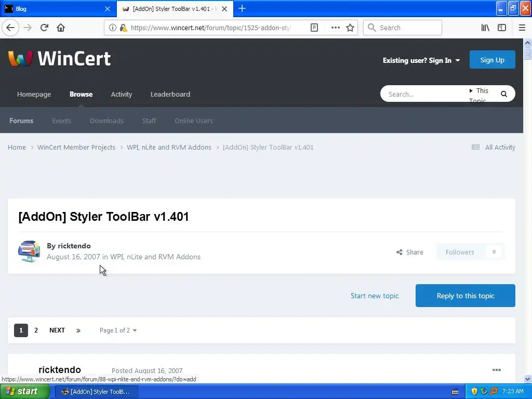The image size is (532, 399).
Task: Click the All Activity newspaper icon
Action: pos(476,147)
